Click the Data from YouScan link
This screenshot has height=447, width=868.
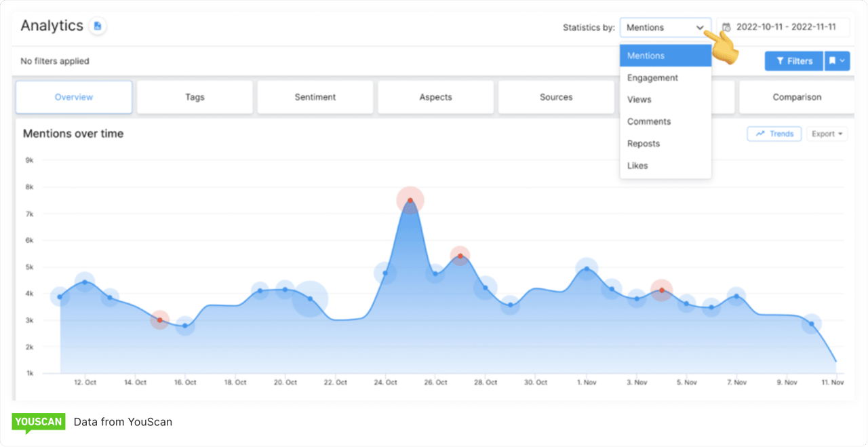(x=123, y=421)
